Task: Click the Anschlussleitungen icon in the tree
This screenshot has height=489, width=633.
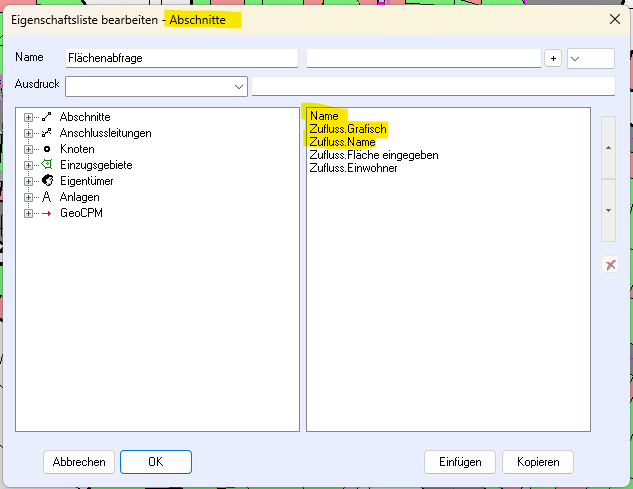Action: [x=46, y=133]
